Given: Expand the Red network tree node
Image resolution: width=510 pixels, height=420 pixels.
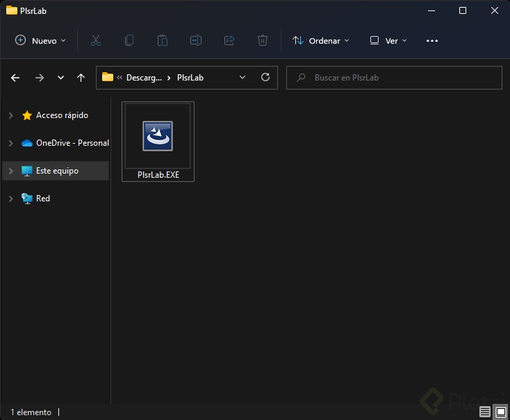Looking at the screenshot, I should (10, 199).
